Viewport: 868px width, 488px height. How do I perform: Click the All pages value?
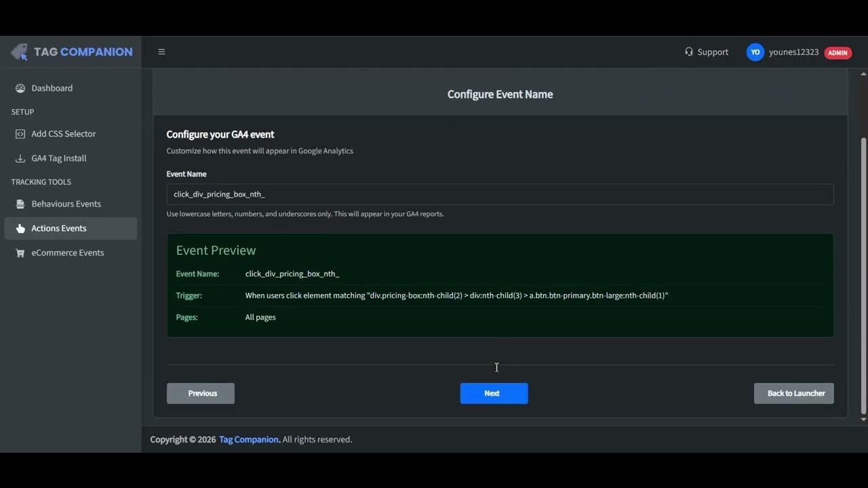[260, 317]
